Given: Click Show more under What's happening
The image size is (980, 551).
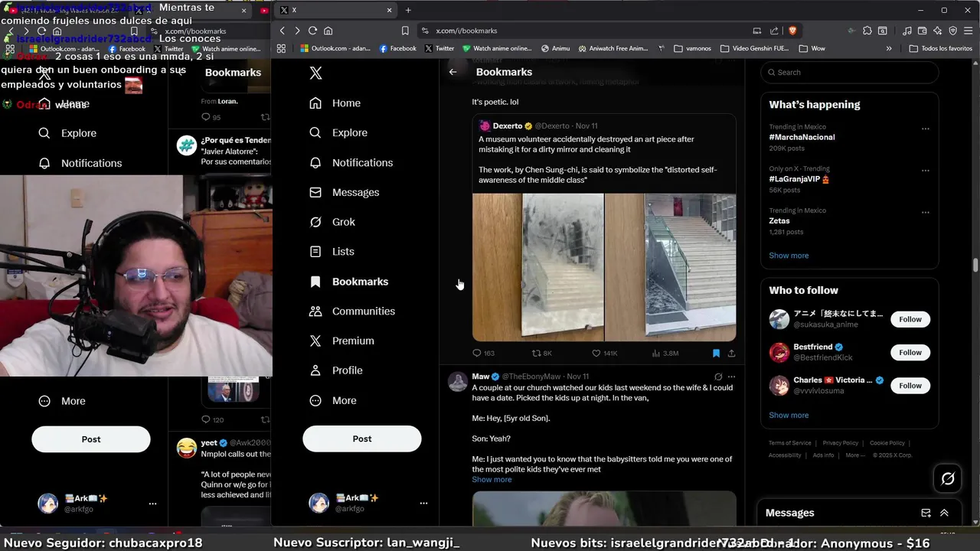Looking at the screenshot, I should tap(789, 256).
